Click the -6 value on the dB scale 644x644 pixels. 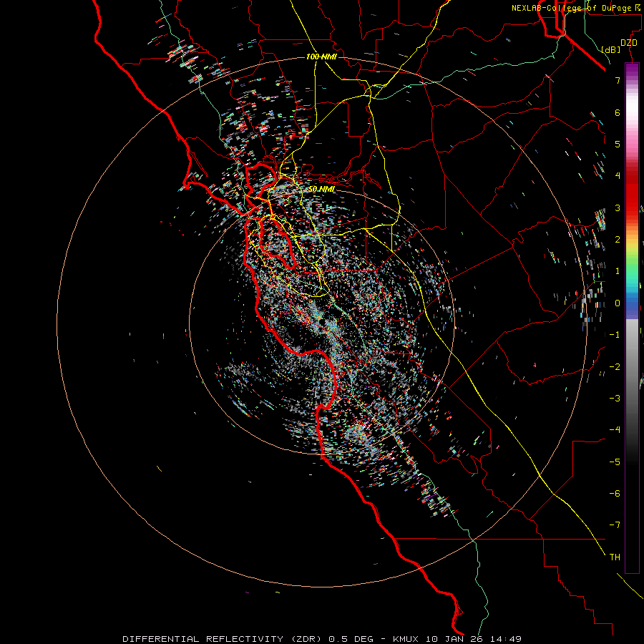click(615, 494)
